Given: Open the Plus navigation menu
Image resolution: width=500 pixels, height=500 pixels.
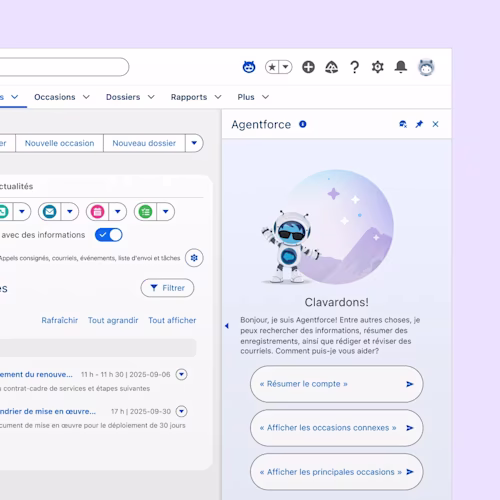Looking at the screenshot, I should (x=253, y=97).
